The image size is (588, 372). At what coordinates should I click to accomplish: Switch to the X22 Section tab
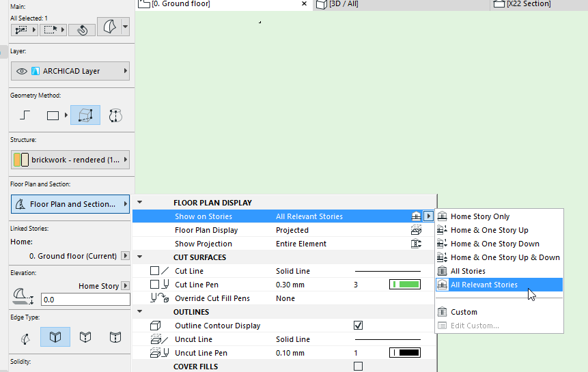click(x=540, y=4)
